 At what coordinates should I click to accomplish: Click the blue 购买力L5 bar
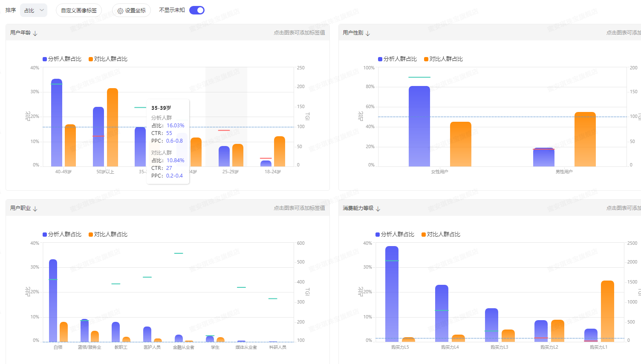[392, 294]
